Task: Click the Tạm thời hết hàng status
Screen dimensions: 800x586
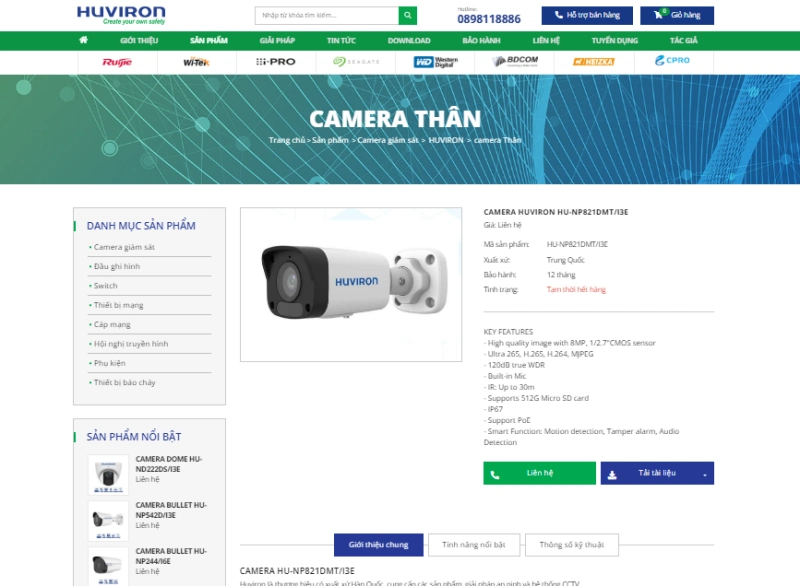Action: (577, 290)
